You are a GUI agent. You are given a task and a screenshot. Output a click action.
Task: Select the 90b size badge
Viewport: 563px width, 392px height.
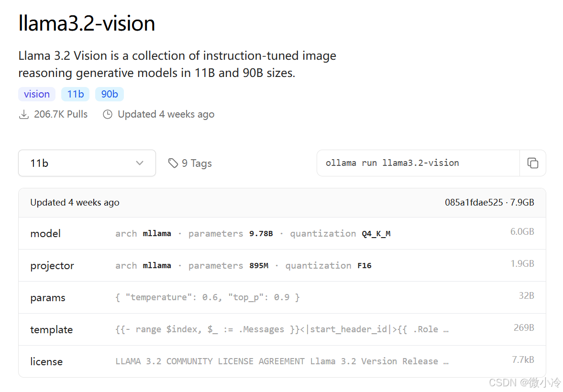click(110, 94)
